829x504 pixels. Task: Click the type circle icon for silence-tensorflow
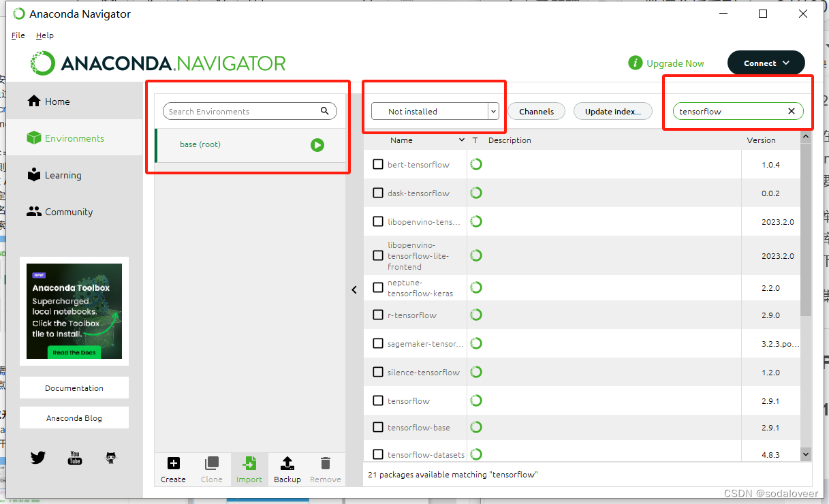476,372
